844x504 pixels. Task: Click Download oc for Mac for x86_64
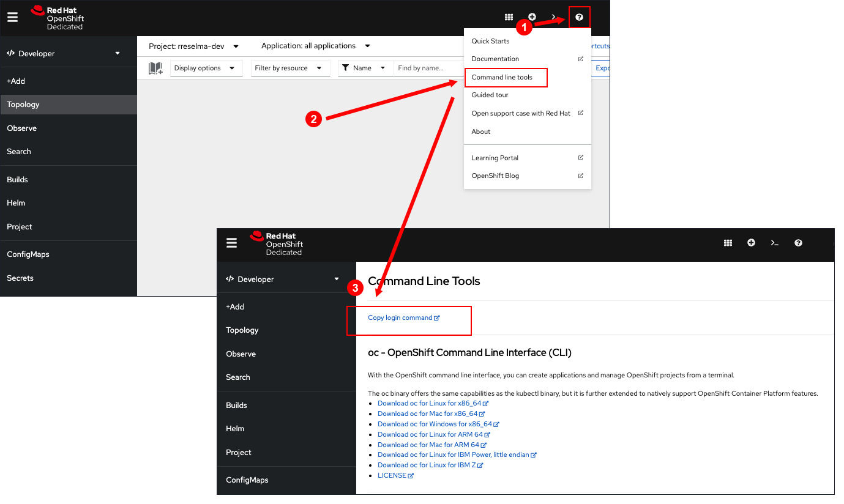tap(431, 413)
